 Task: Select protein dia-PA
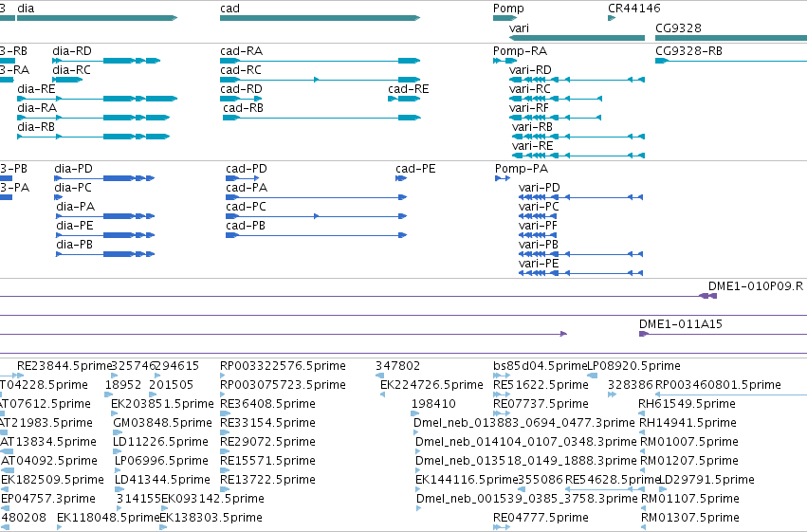click(105, 216)
